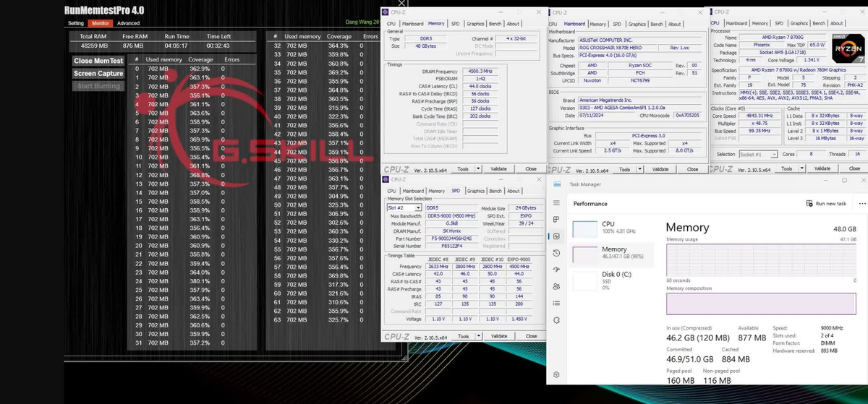This screenshot has height=404, width=868.
Task: Open Mainboard tab in CPU-Z SPD window
Action: point(414,191)
